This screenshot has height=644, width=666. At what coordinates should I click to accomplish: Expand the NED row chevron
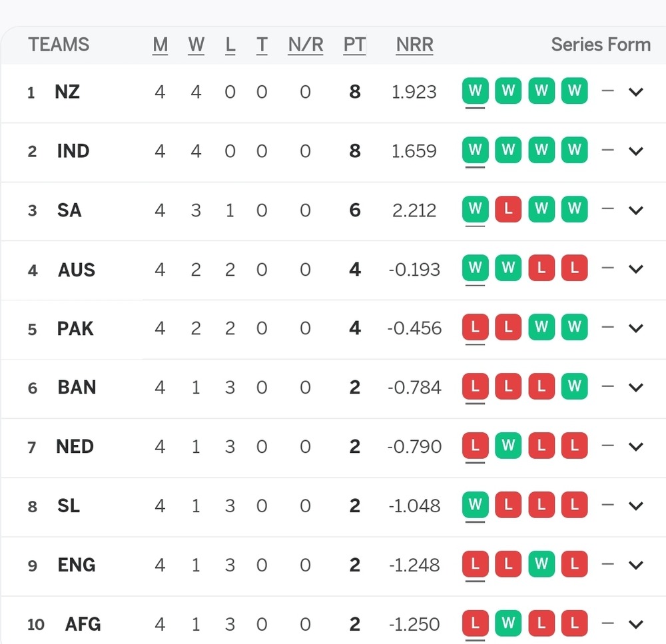pyautogui.click(x=636, y=446)
